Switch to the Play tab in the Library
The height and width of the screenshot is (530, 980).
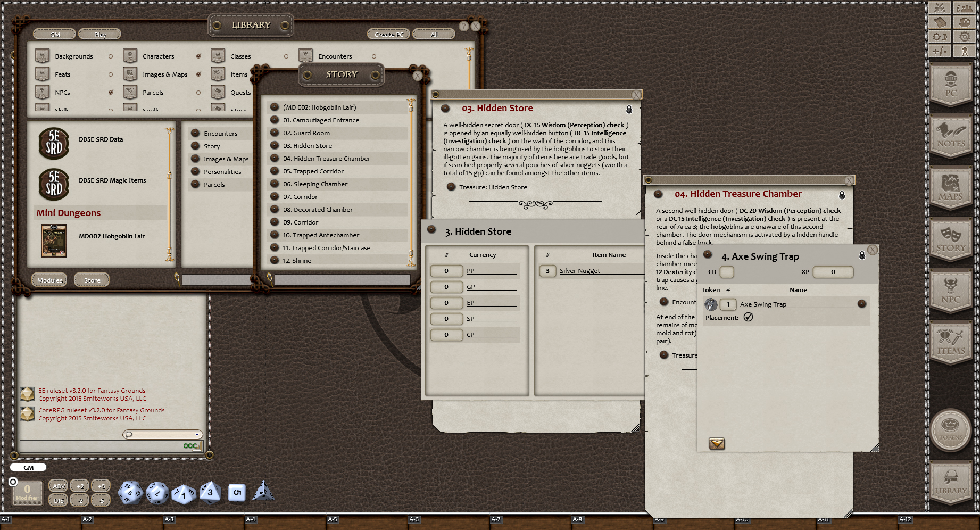click(99, 34)
